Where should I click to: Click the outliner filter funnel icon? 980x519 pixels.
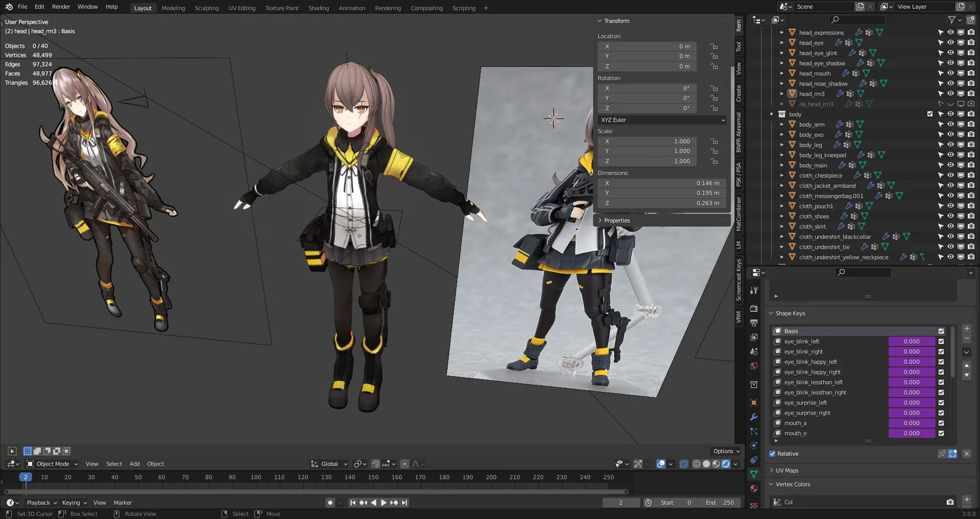pyautogui.click(x=951, y=20)
